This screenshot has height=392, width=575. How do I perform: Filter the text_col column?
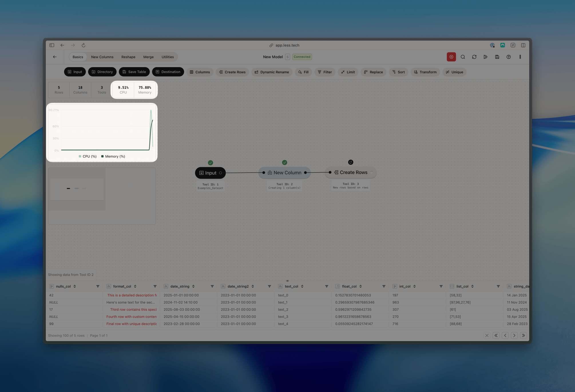pyautogui.click(x=326, y=286)
